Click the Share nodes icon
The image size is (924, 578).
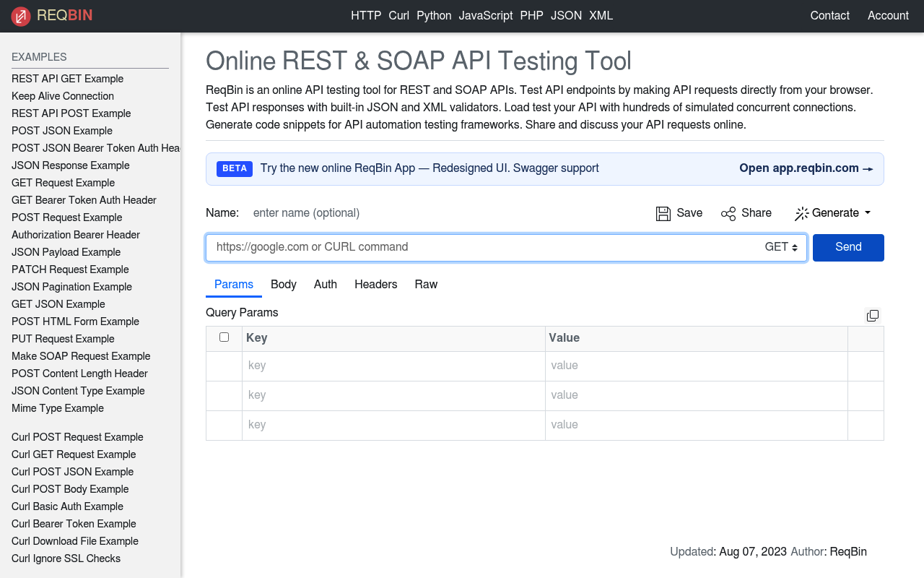pos(728,213)
